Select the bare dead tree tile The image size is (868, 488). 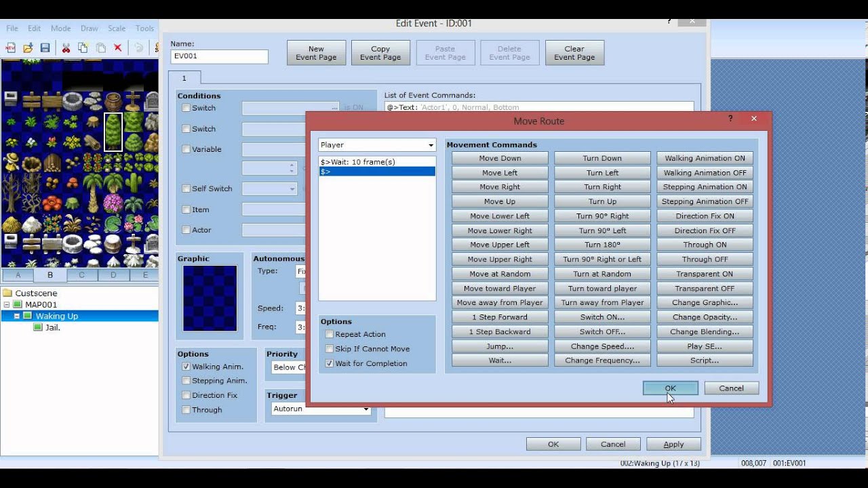pyautogui.click(x=11, y=193)
